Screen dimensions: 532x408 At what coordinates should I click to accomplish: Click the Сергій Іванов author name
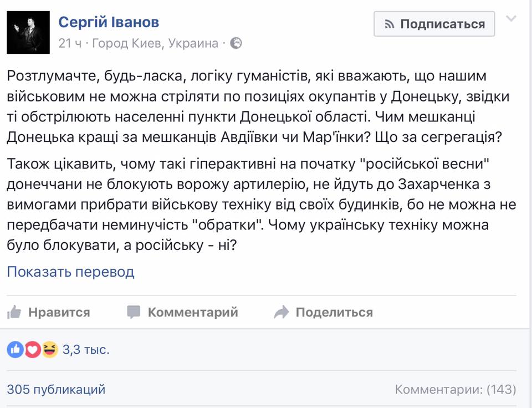point(109,22)
